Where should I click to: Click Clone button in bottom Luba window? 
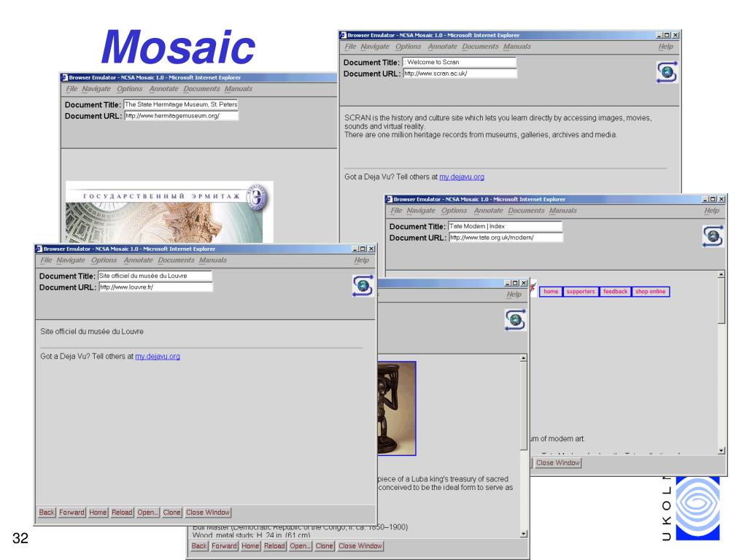pos(325,546)
